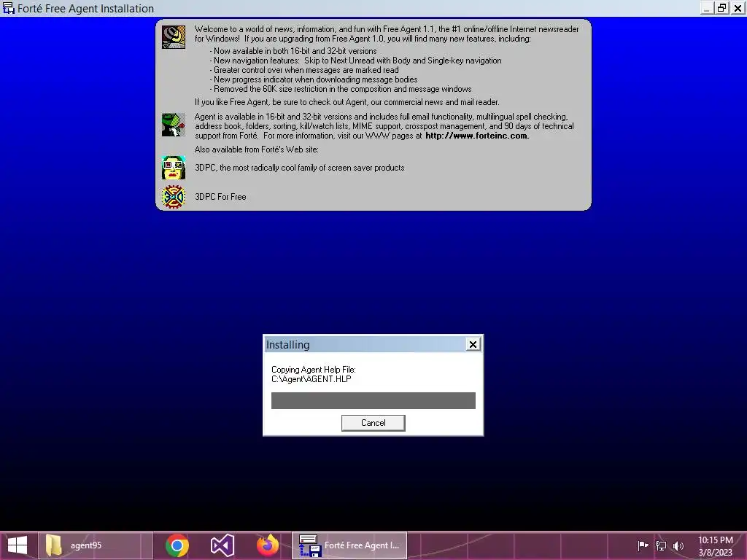Switch to Forté Free Agent taskbar item
This screenshot has width=747, height=560.
click(x=349, y=545)
